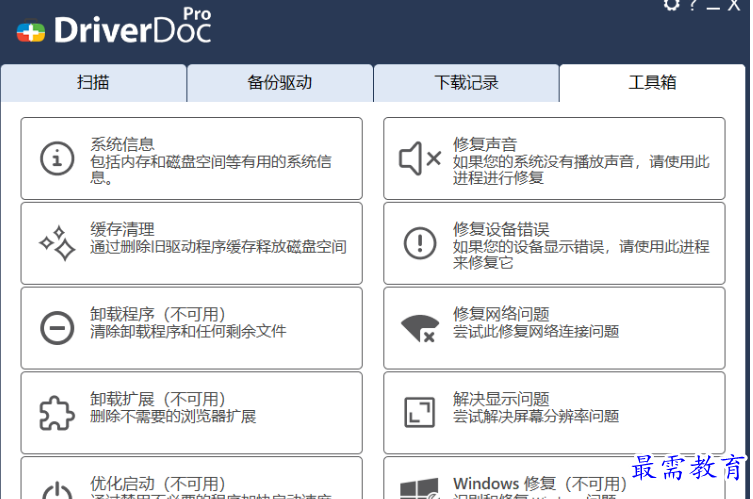Click the 解决显示问题 resize icon

(420, 413)
